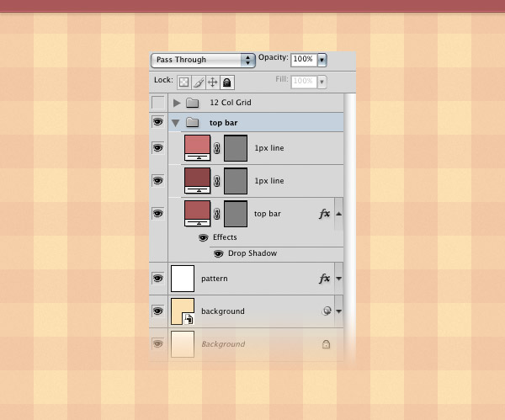Click the Fill 100% input field
Image resolution: width=505 pixels, height=420 pixels.
click(304, 82)
